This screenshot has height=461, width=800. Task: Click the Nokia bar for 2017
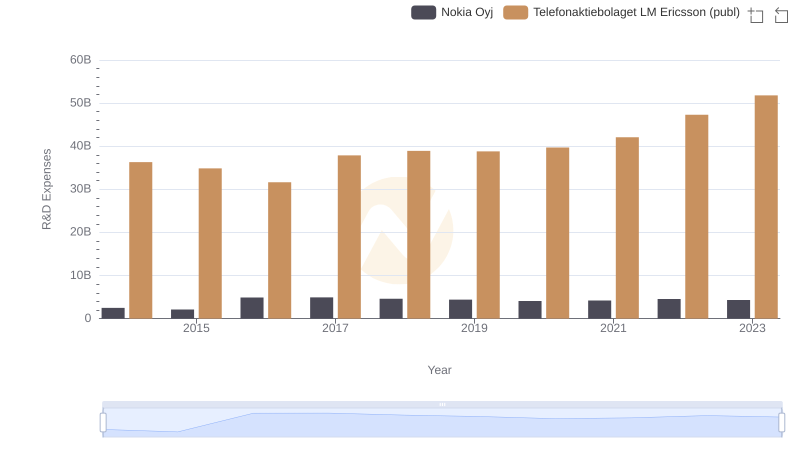[321, 308]
